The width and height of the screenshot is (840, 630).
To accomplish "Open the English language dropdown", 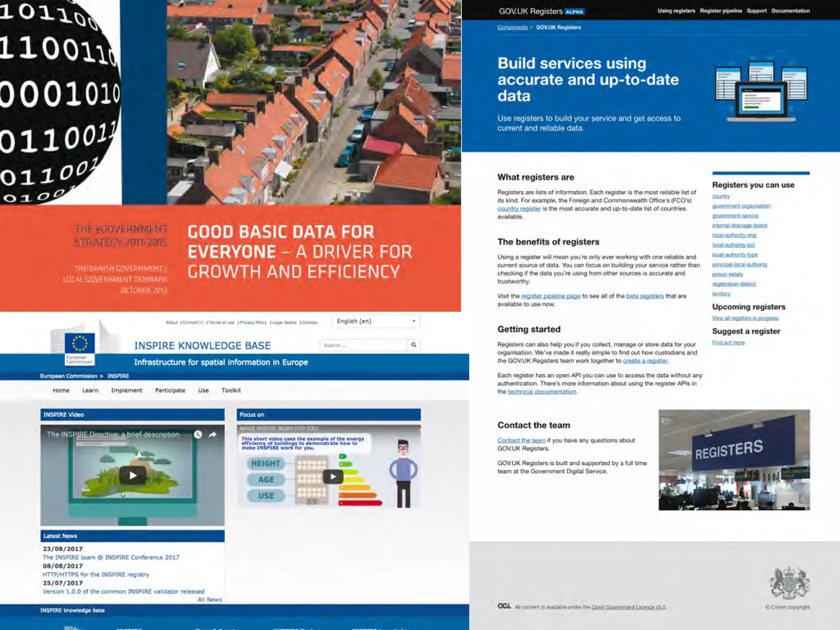I will pyautogui.click(x=376, y=321).
